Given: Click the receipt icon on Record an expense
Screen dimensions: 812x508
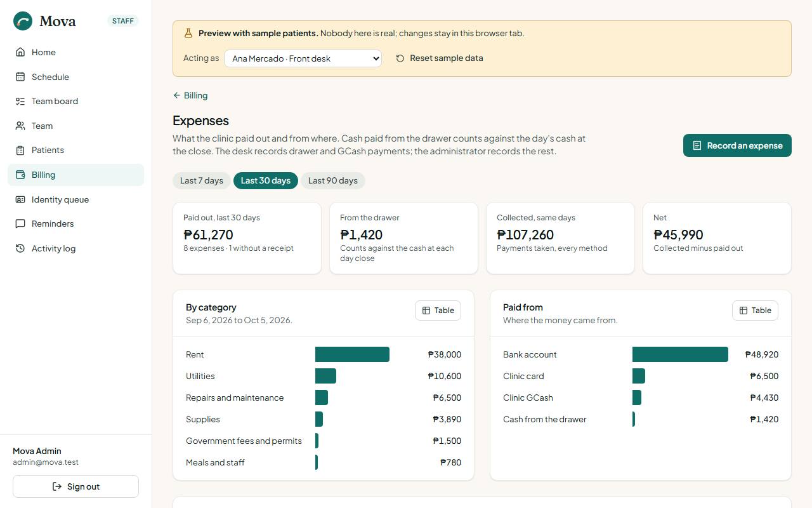Looking at the screenshot, I should (697, 145).
